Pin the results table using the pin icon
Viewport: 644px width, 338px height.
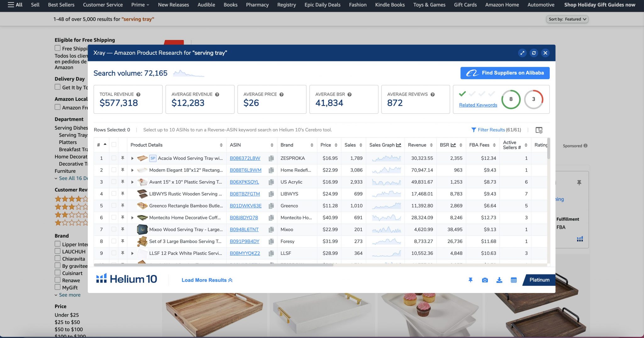click(x=470, y=280)
